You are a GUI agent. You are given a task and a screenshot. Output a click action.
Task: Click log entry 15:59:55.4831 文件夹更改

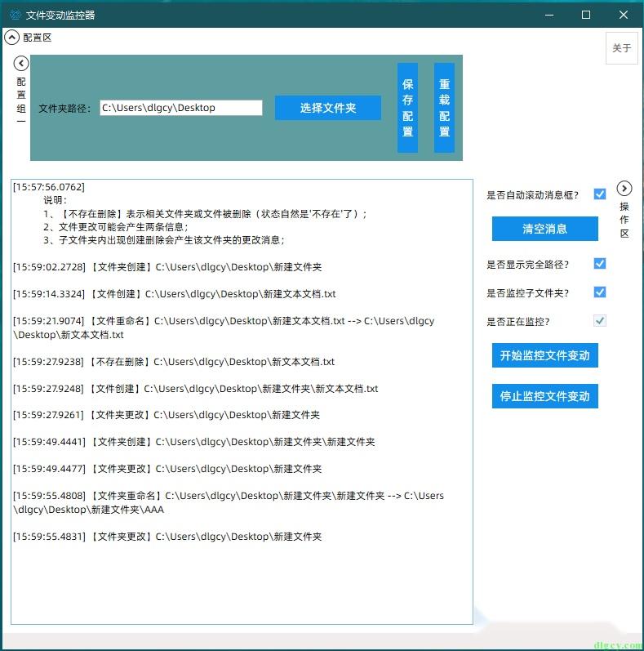pos(167,537)
